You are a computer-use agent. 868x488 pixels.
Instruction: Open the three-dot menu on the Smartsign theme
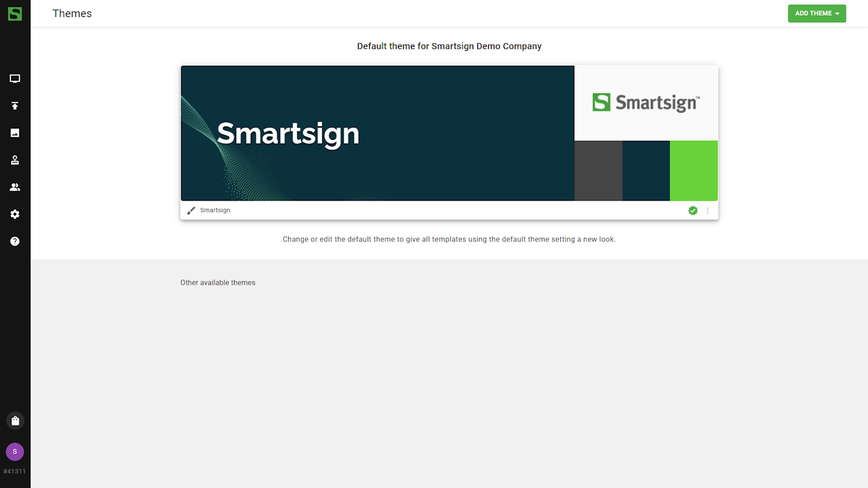(708, 211)
